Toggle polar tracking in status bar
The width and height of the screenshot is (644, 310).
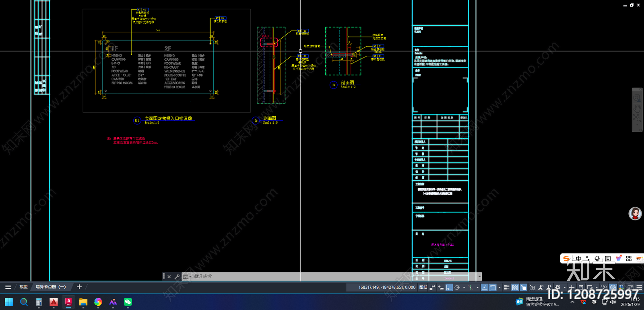pos(457,287)
